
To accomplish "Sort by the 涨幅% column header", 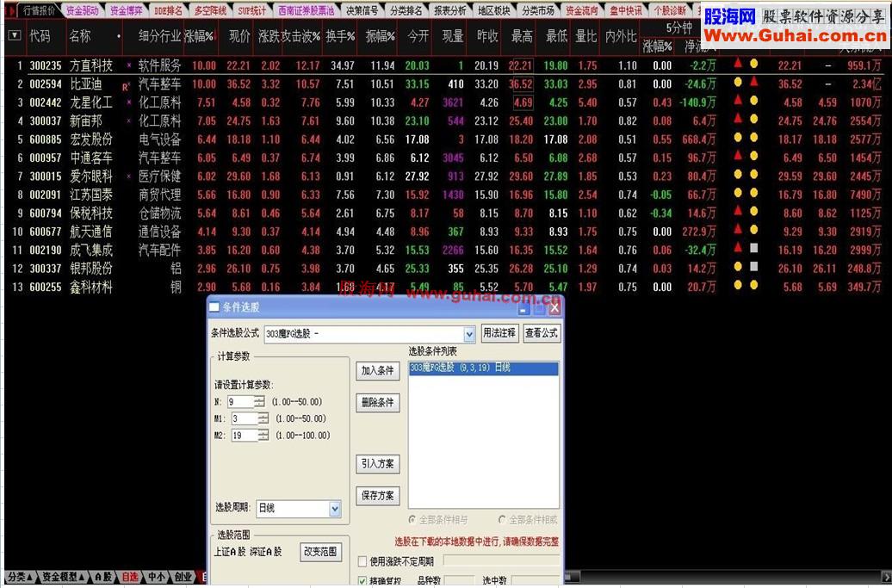I will [199, 36].
